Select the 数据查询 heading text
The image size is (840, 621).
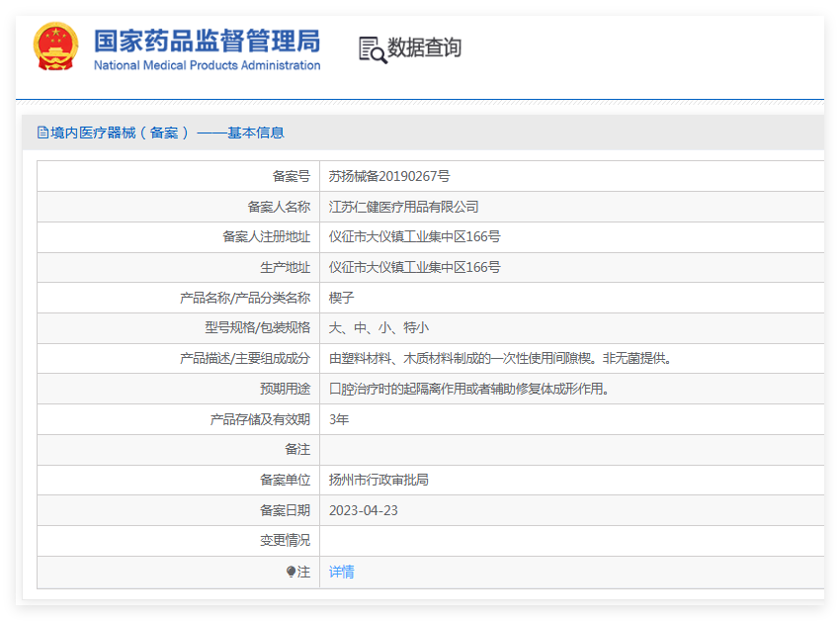[424, 47]
